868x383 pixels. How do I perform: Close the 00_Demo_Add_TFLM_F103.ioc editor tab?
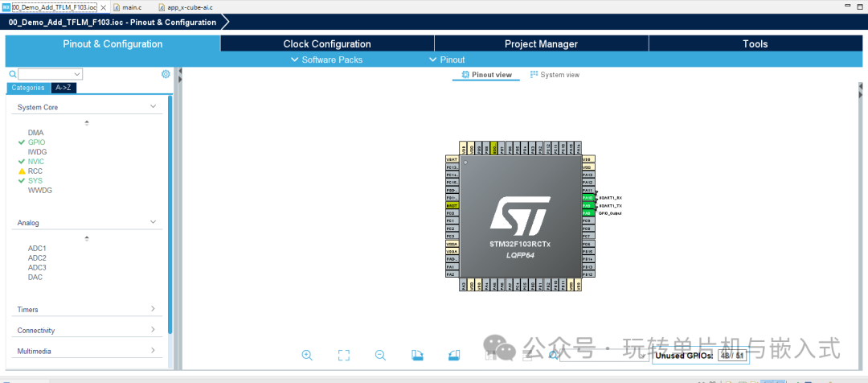point(104,7)
